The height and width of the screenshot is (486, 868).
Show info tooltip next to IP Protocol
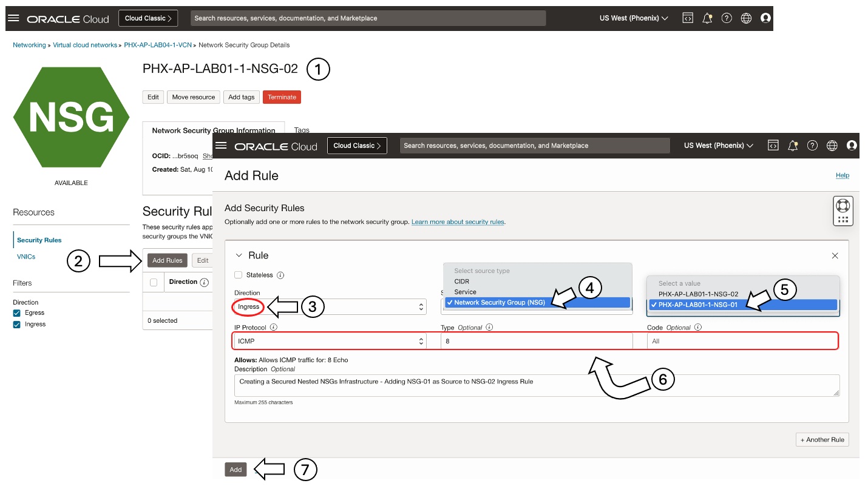(273, 327)
